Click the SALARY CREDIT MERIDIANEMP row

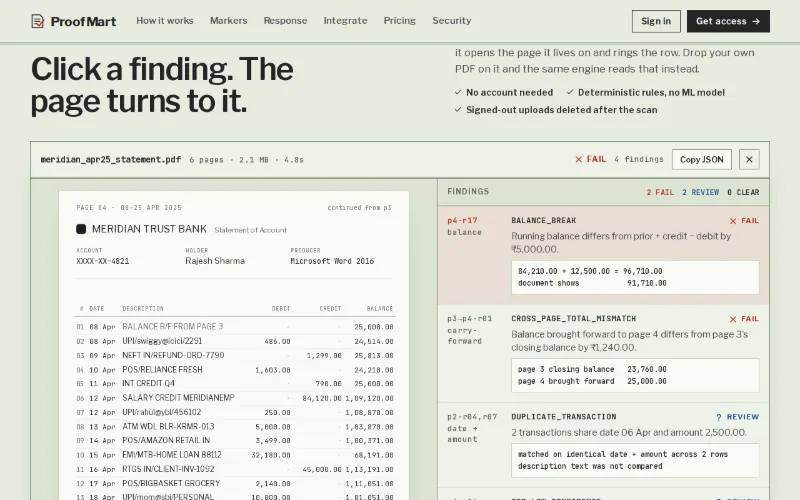click(235, 398)
